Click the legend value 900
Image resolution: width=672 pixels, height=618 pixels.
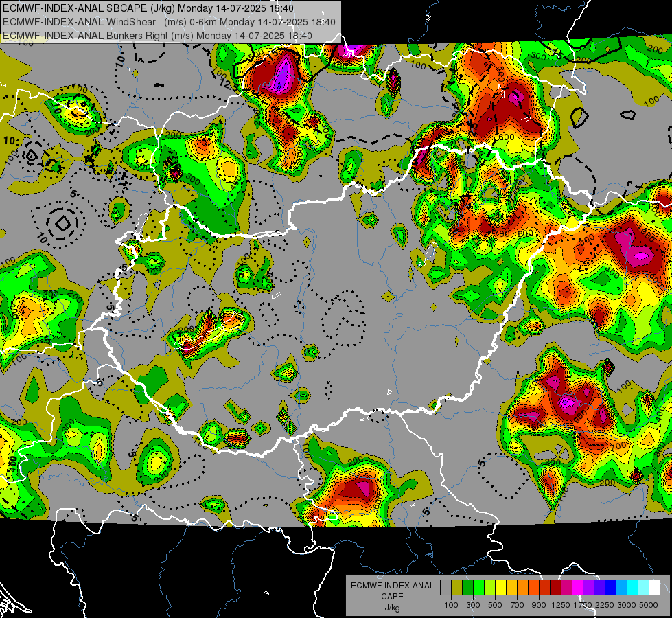(539, 605)
